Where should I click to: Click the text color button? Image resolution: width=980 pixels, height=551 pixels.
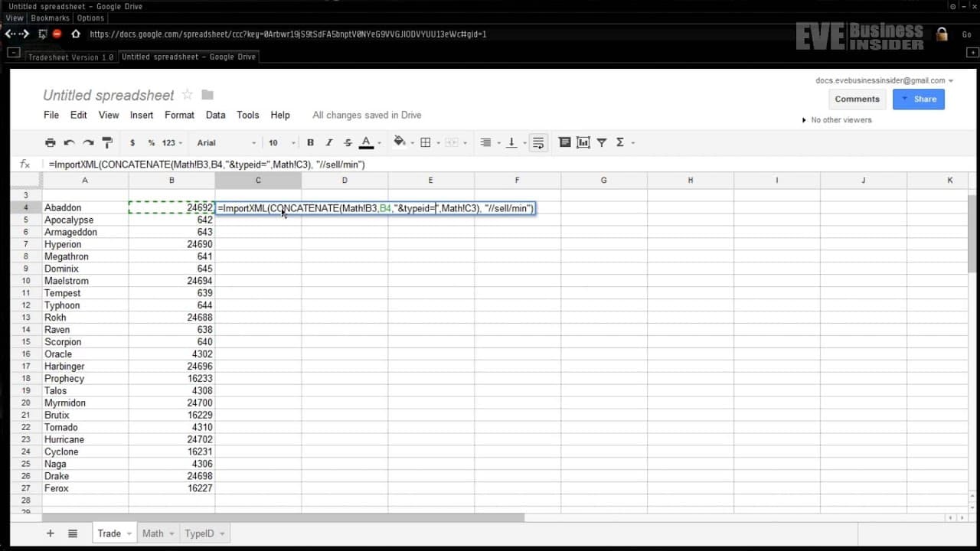pos(366,142)
